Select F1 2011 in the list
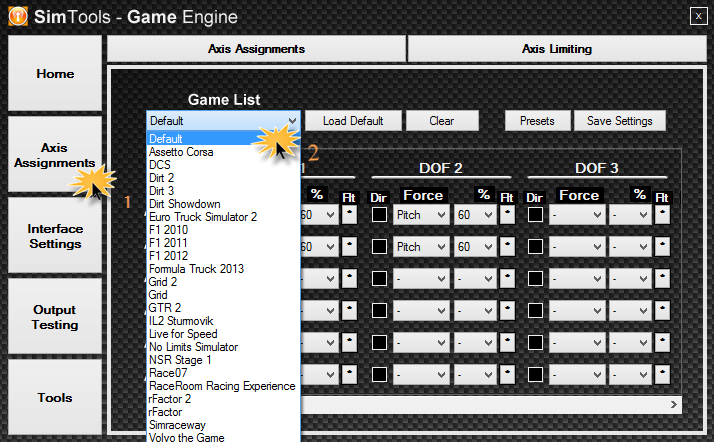714x442 pixels. coord(223,243)
